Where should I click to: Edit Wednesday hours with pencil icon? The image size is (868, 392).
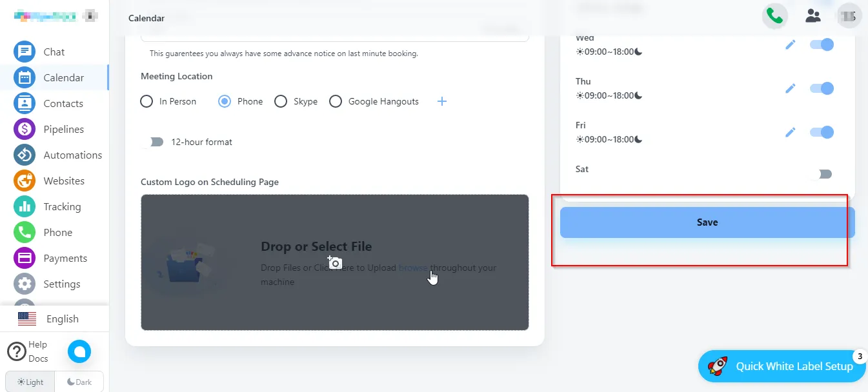coord(791,44)
